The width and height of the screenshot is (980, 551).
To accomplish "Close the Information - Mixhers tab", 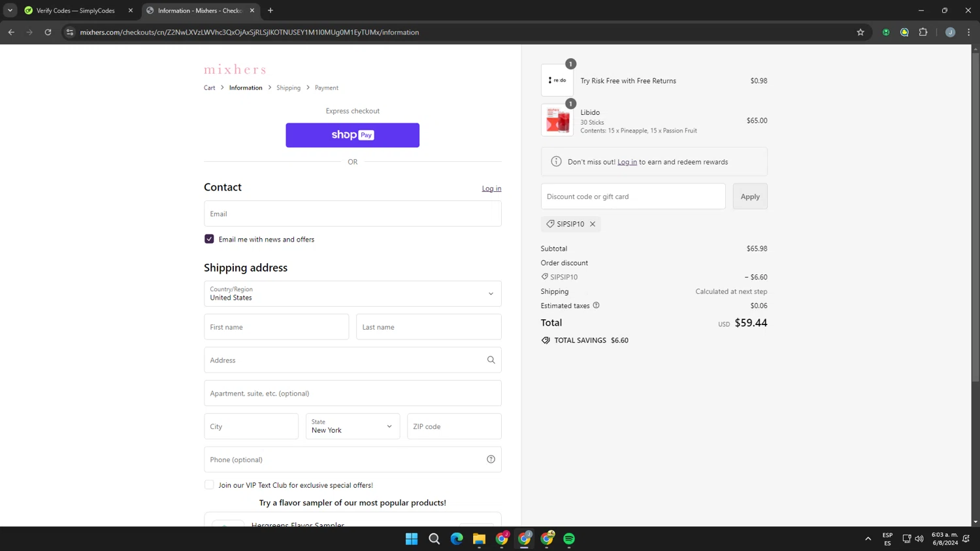I will point(252,10).
